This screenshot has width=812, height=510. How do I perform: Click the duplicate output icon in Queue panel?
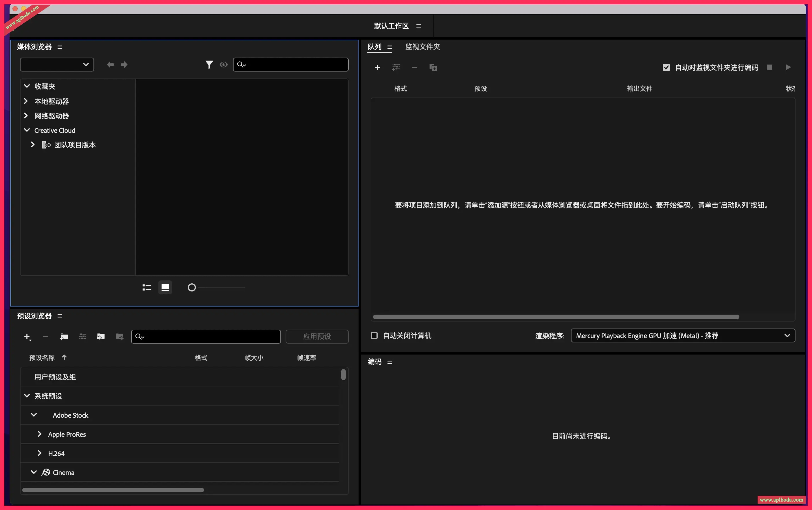(x=433, y=67)
